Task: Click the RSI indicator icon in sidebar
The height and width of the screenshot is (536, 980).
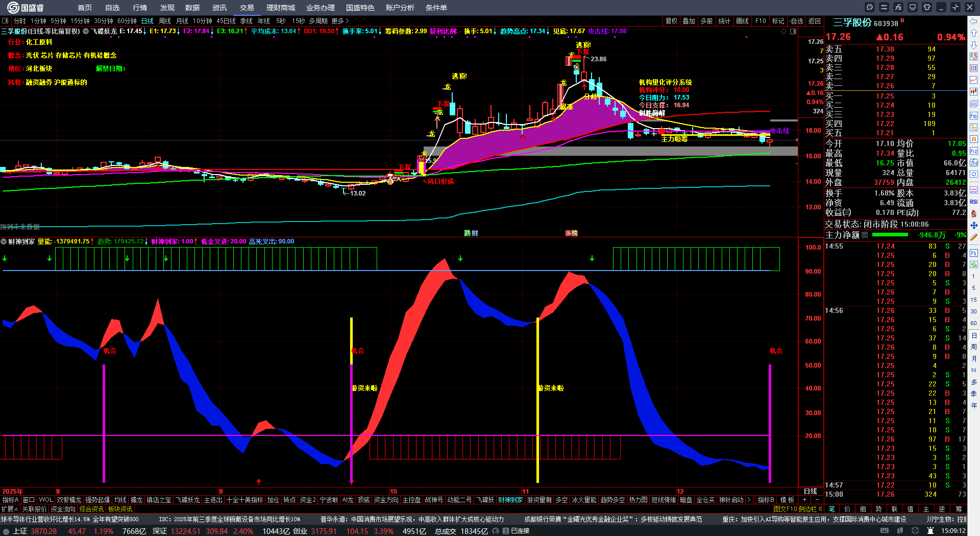Action: (x=974, y=202)
